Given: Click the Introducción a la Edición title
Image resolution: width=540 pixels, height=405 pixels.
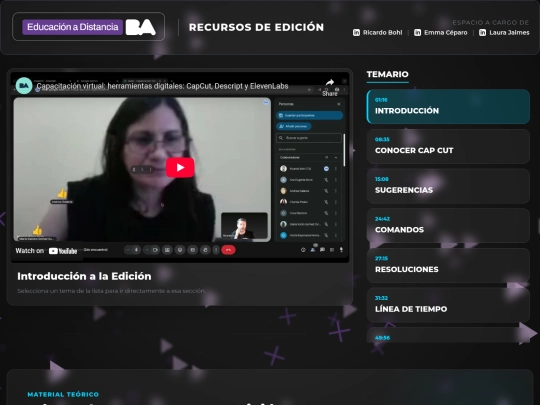Looking at the screenshot, I should point(84,276).
